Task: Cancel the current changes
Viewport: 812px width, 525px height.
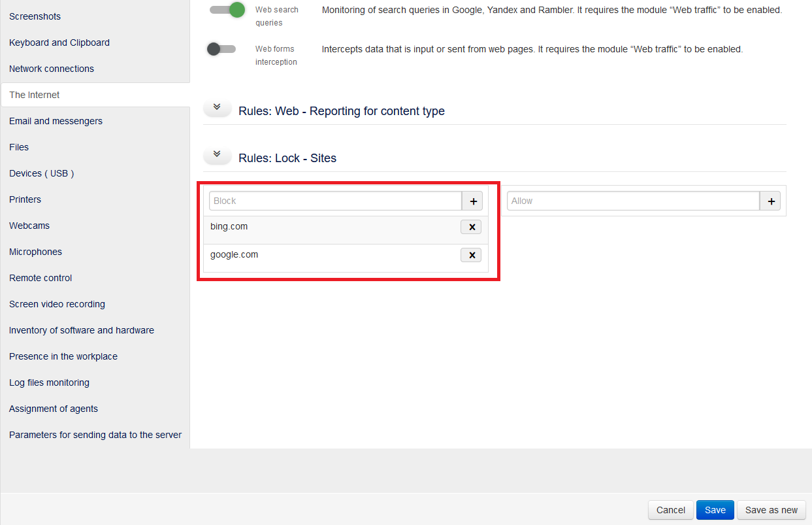Action: tap(670, 509)
